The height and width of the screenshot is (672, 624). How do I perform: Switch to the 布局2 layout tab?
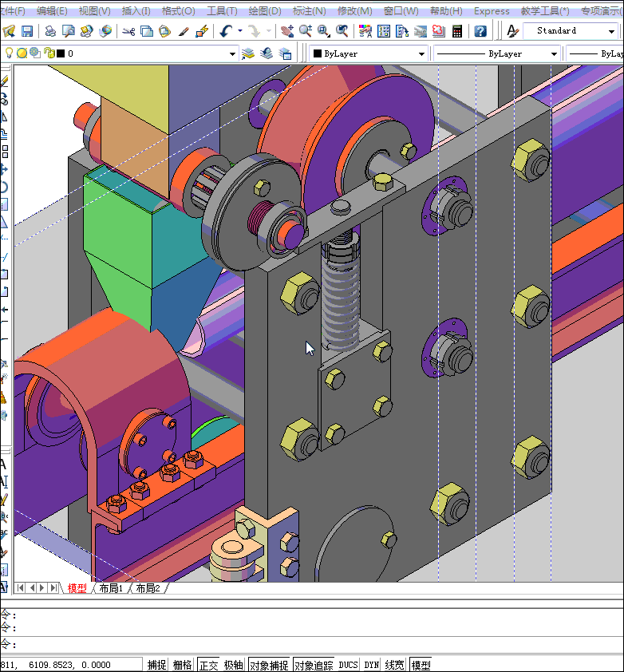(x=148, y=588)
